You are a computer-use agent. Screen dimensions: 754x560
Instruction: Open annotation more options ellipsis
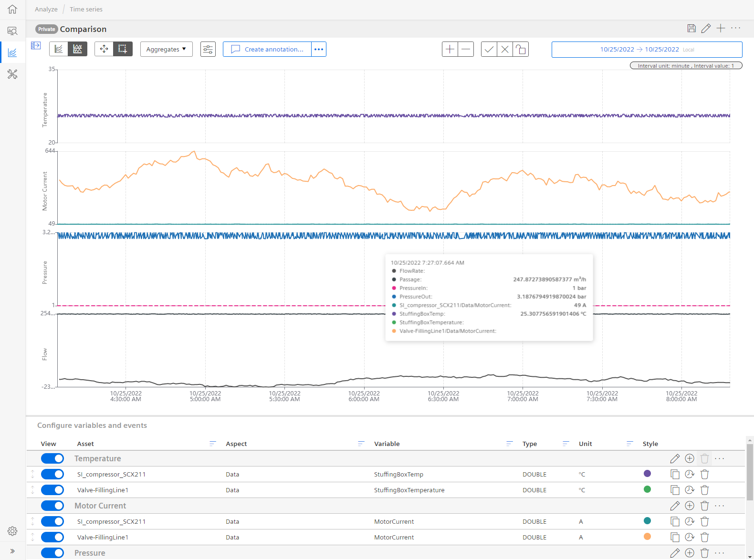pos(319,49)
